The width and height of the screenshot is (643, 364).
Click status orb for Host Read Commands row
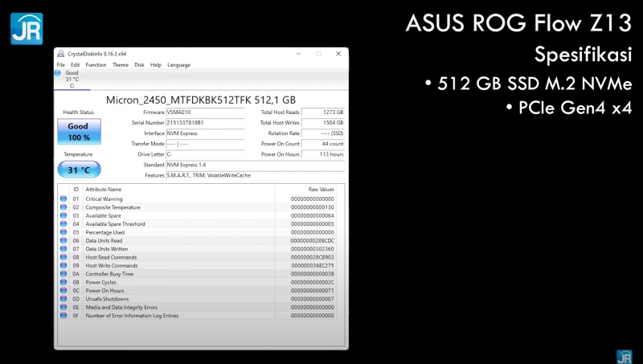pos(63,257)
